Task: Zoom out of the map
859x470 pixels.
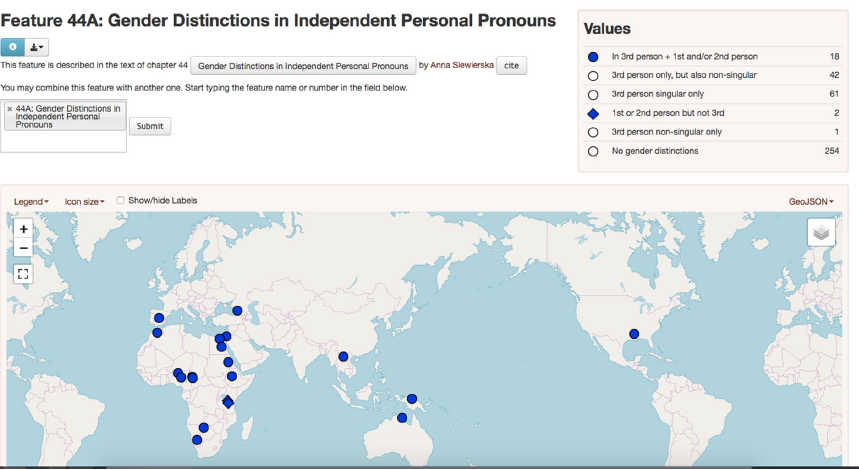Action: (24, 248)
